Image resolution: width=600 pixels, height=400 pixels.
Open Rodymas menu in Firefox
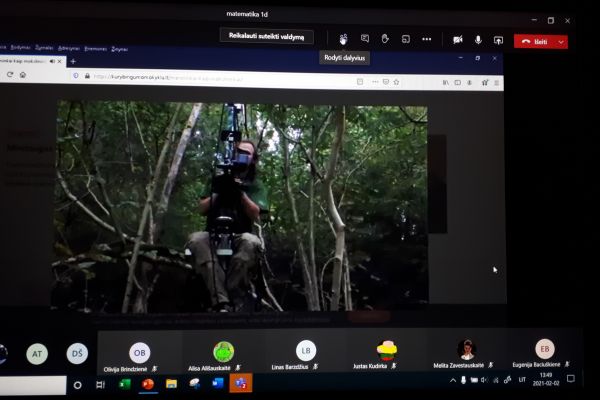20,47
